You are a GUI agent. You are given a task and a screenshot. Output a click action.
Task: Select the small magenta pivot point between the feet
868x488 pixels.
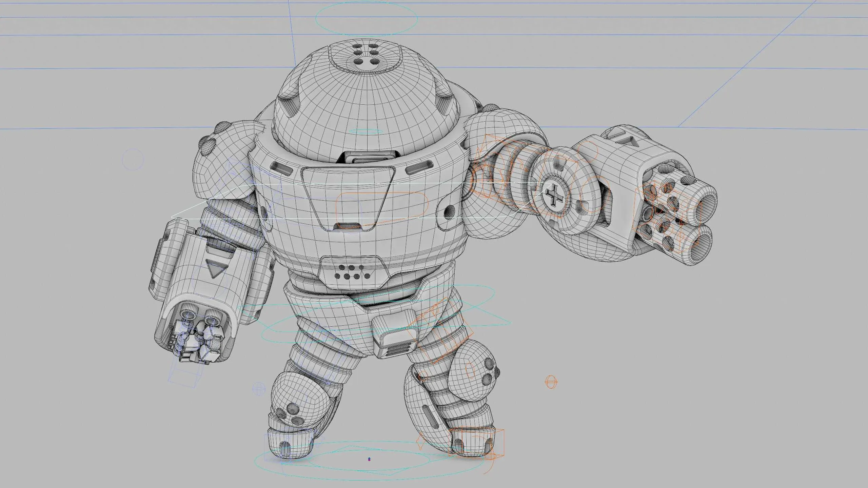pos(369,458)
